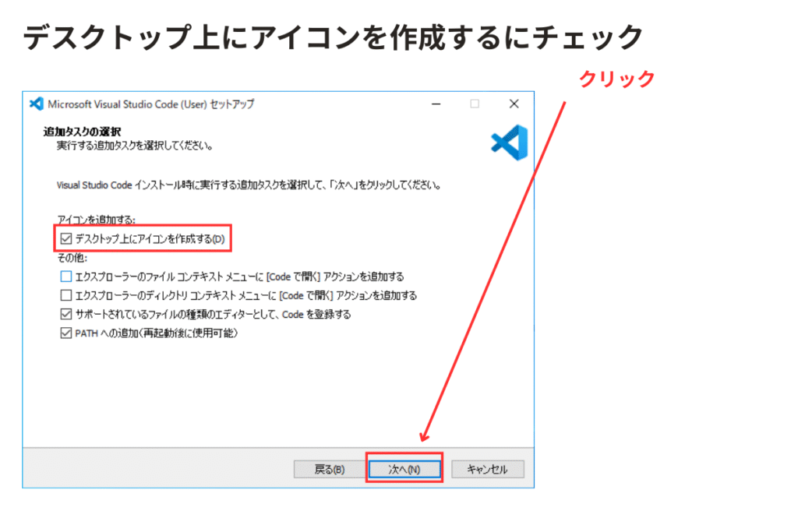Image resolution: width=798 pixels, height=532 pixels.
Task: Uncheck the PATH への追加 checkbox
Action: pyautogui.click(x=65, y=333)
